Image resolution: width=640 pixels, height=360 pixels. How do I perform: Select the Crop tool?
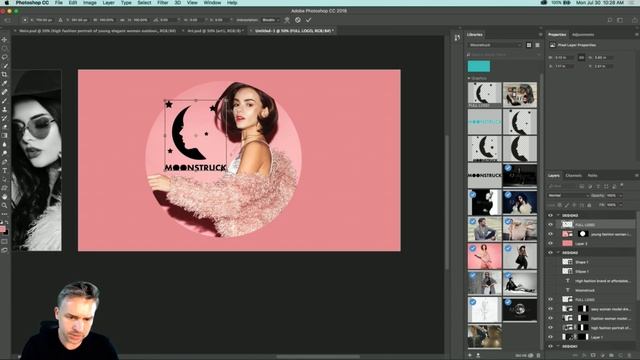point(4,74)
